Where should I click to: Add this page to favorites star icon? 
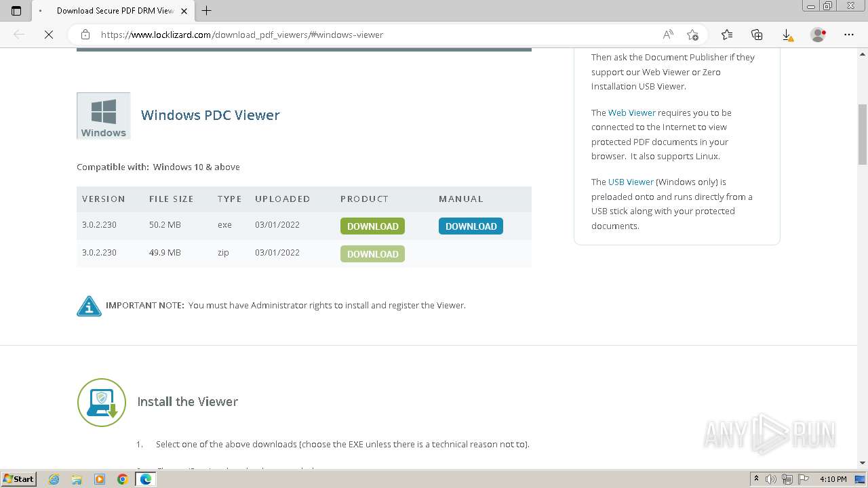tap(692, 35)
